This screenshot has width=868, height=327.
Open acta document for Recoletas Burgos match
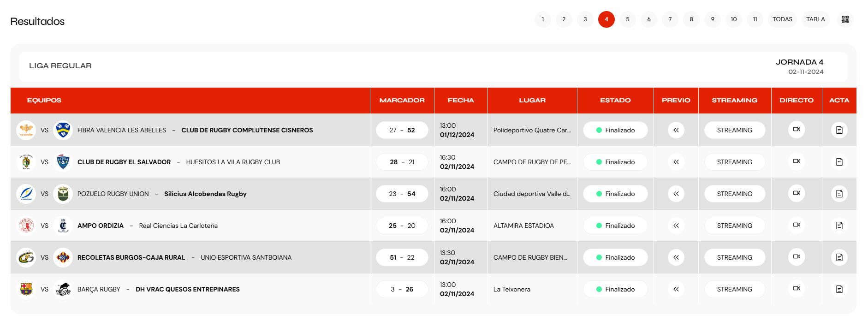pos(839,257)
